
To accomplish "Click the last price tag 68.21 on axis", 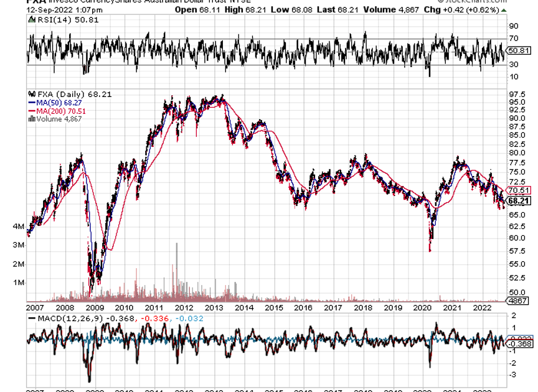I will [519, 201].
